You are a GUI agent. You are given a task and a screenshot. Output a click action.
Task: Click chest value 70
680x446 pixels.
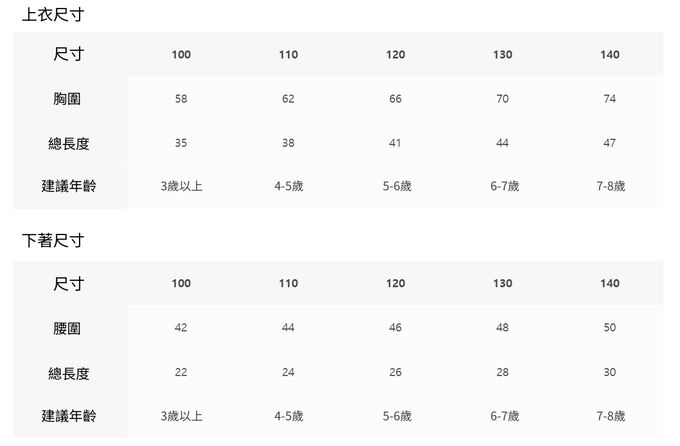tap(502, 99)
